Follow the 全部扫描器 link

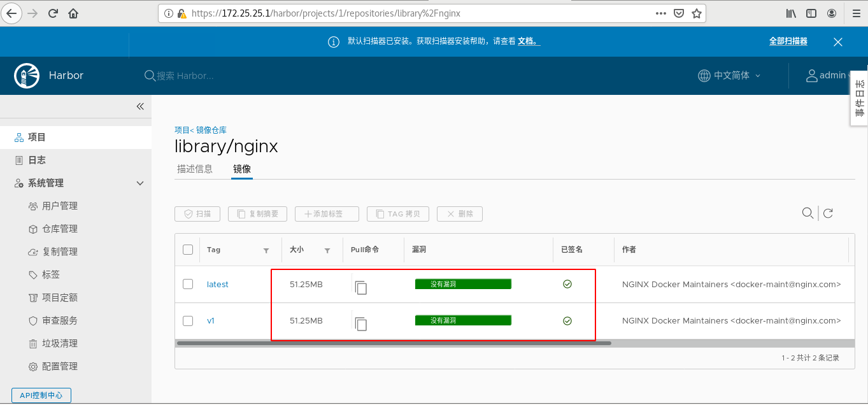(788, 41)
